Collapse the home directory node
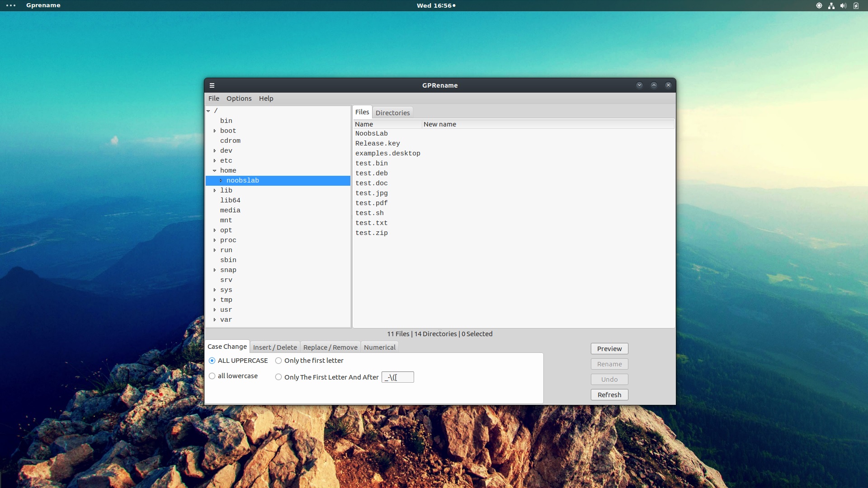This screenshot has height=488, width=868. click(x=215, y=170)
